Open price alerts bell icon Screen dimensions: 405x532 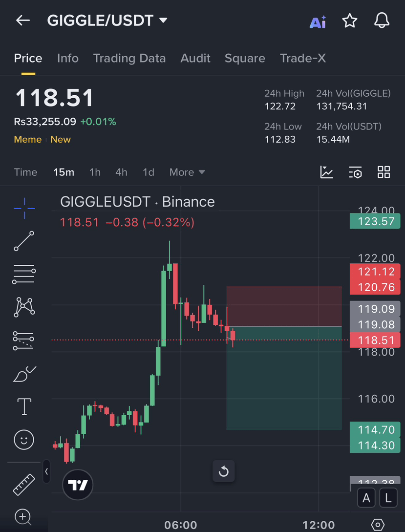(x=382, y=21)
